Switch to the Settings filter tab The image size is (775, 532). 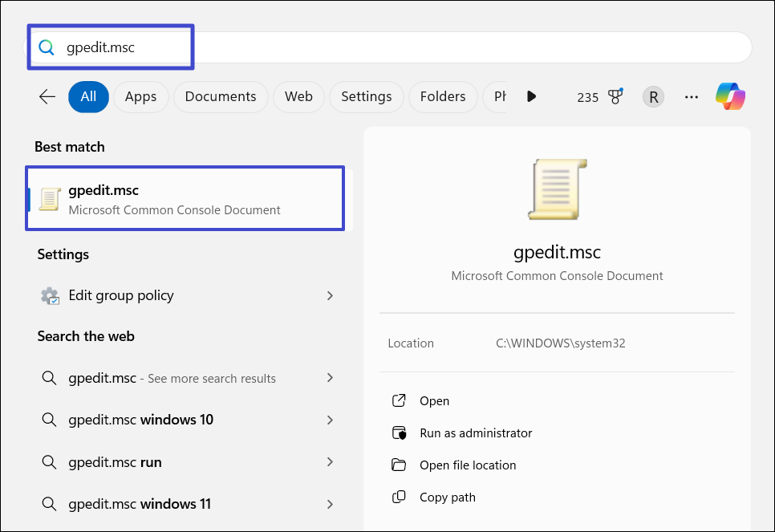pos(366,97)
